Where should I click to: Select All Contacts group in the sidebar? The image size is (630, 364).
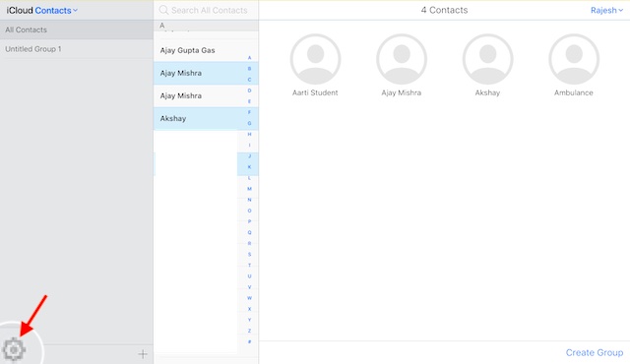click(x=77, y=30)
